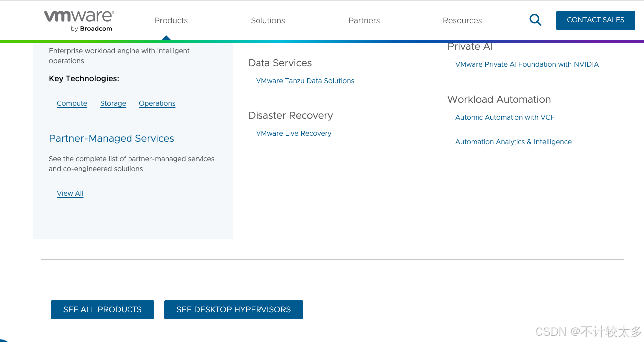644x342 pixels.
Task: Follow the Operations key technology link
Action: [x=157, y=103]
